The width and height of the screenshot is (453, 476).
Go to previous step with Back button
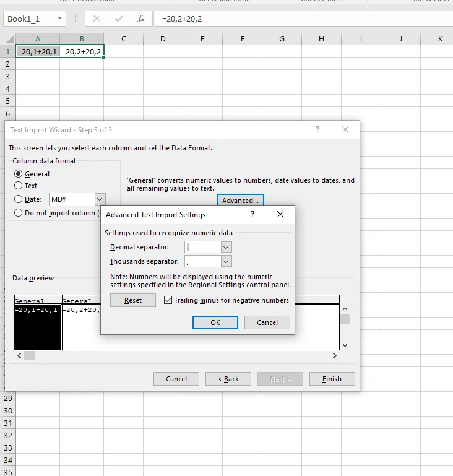228,379
